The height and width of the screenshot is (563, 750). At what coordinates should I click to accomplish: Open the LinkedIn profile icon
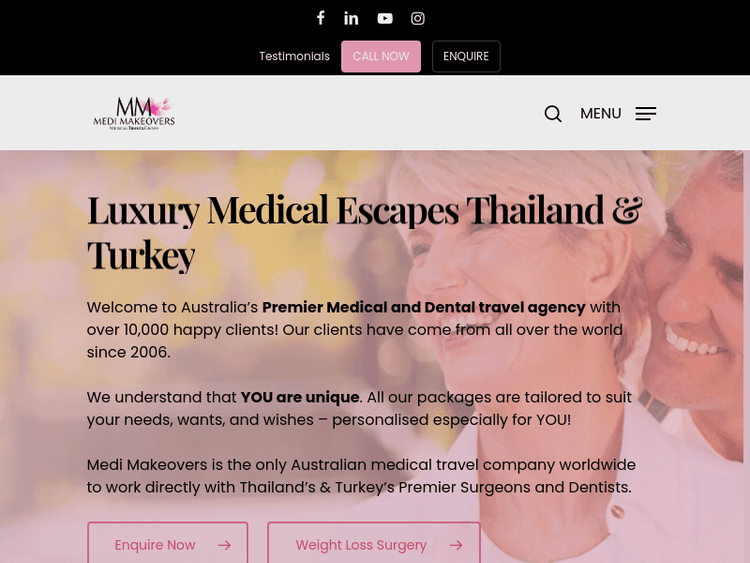[x=351, y=18]
